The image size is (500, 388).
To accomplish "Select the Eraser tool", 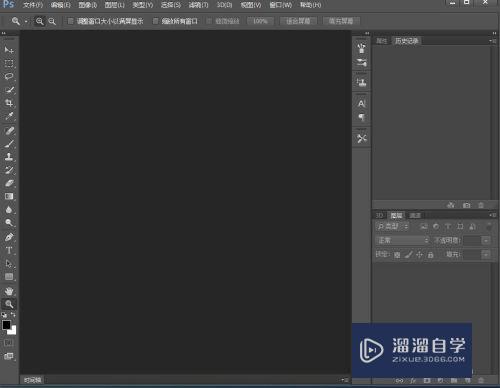I will (x=9, y=183).
